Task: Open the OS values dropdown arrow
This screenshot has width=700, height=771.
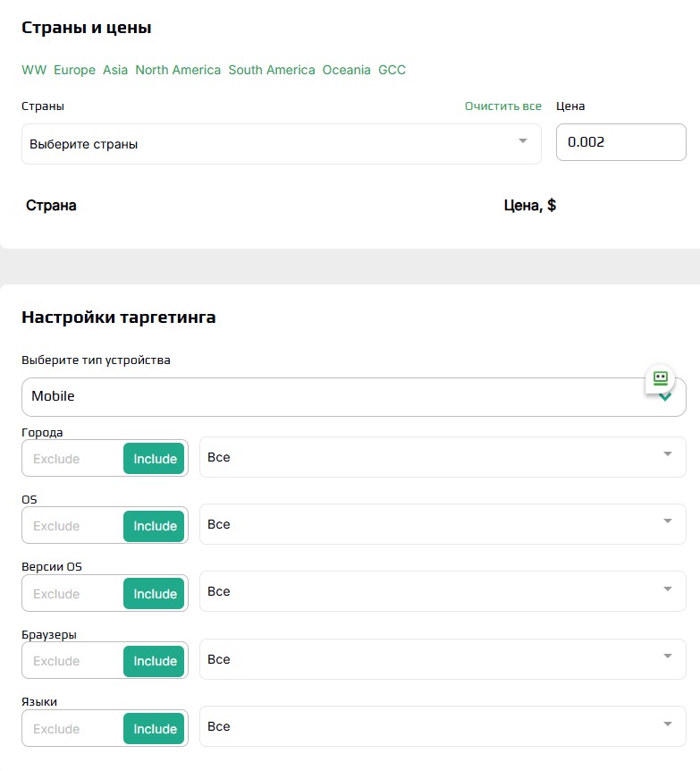Action: (x=667, y=522)
